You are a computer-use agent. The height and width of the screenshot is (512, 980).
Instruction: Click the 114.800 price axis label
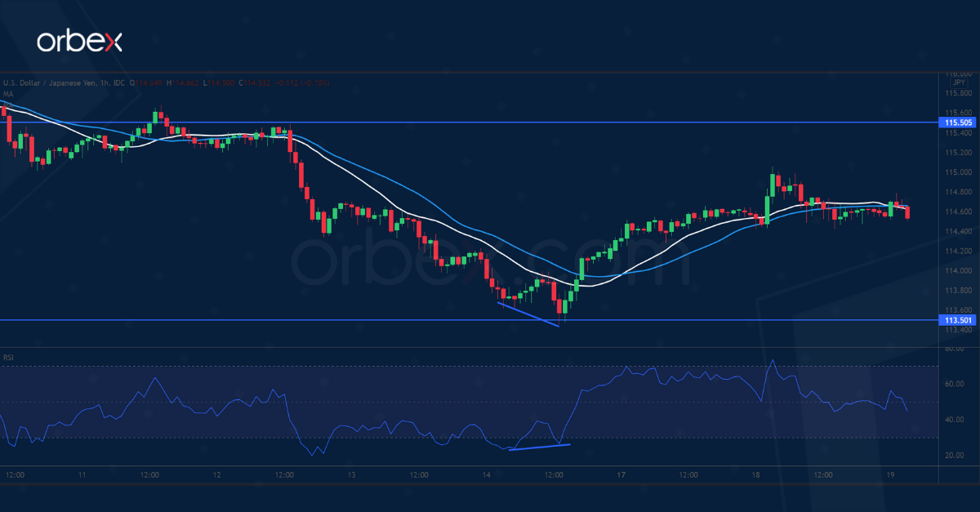[x=957, y=192]
